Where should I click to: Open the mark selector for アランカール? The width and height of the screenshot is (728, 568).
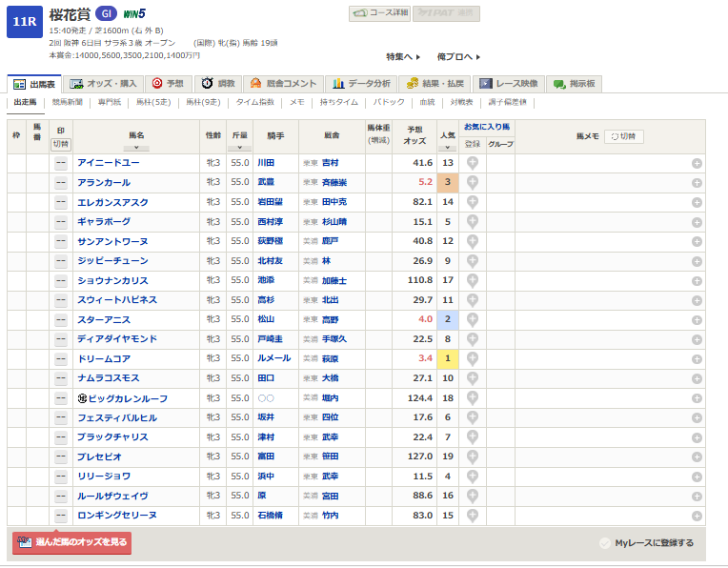[x=60, y=182]
